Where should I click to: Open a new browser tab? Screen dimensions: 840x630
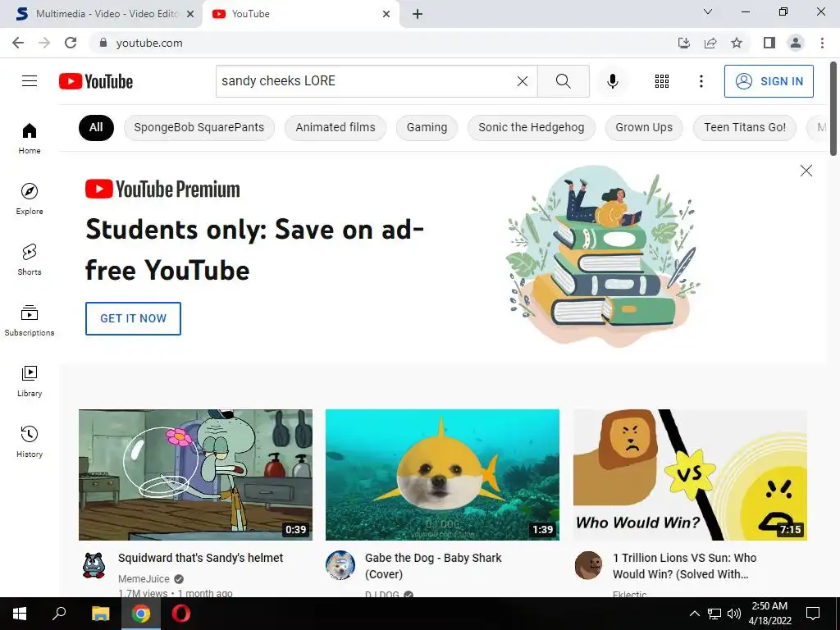click(418, 14)
